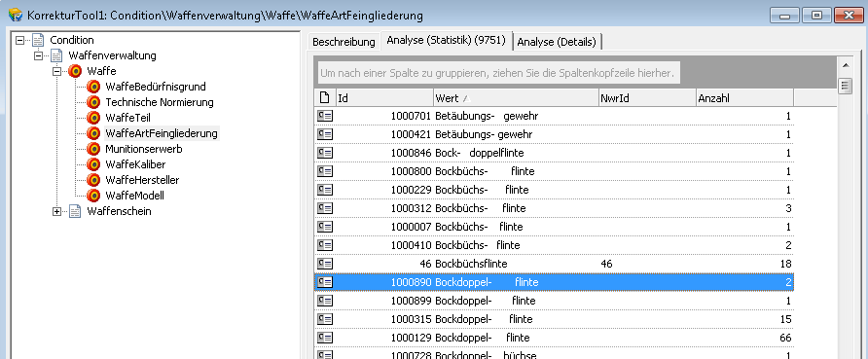The height and width of the screenshot is (359, 868).
Task: Select WaffeHersteller in the tree
Action: [142, 180]
